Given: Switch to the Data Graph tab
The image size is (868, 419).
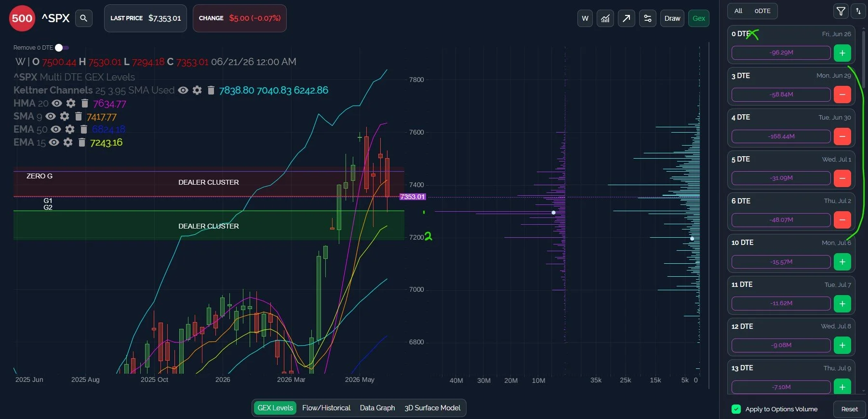Looking at the screenshot, I should [377, 408].
